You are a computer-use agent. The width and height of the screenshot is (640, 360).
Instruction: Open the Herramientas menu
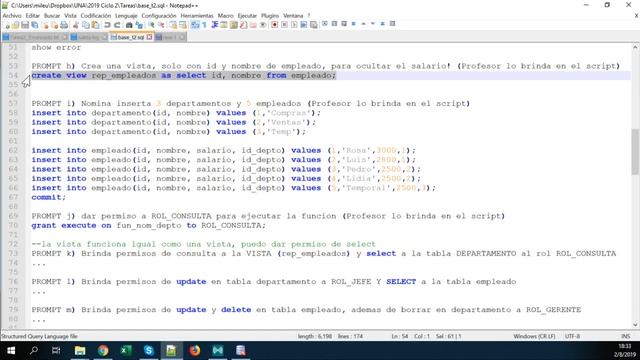click(197, 16)
